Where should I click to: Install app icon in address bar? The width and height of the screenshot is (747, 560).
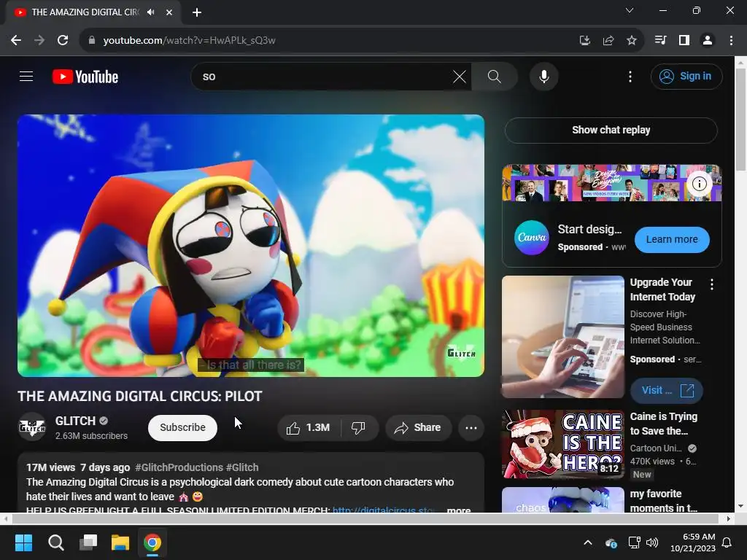584,41
